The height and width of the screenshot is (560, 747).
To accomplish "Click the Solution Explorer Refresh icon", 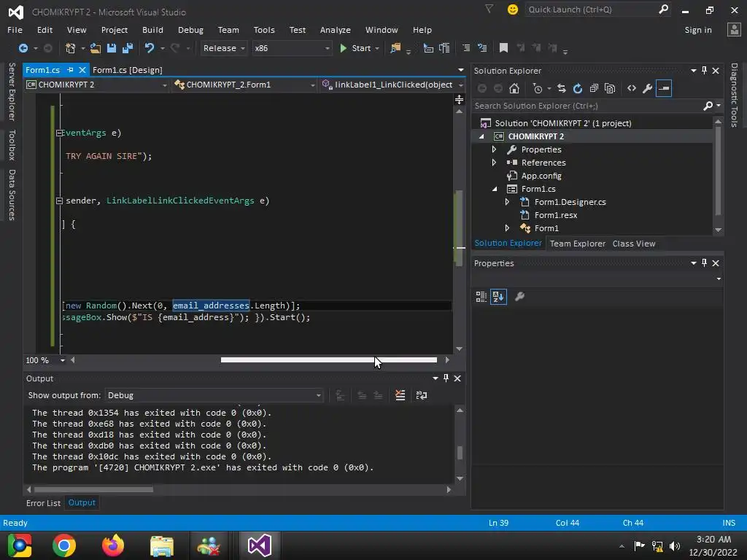I will point(578,88).
